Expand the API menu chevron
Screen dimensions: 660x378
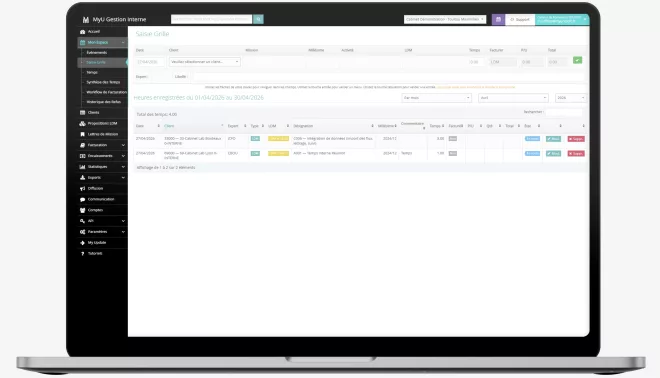(123, 221)
